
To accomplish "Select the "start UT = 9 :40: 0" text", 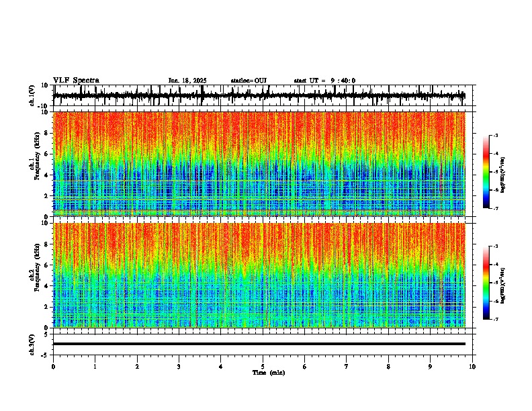I will click(x=324, y=81).
